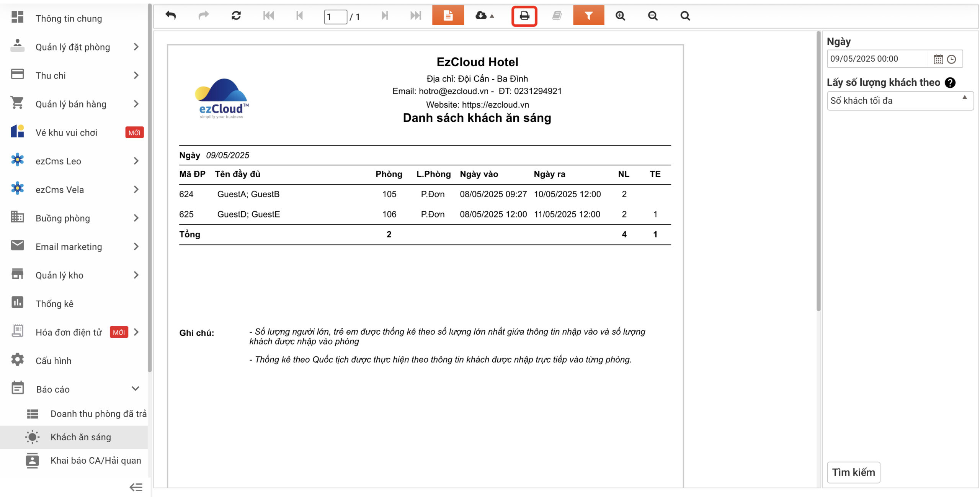This screenshot has width=980, height=497.
Task: Click the page number input box
Action: pyautogui.click(x=335, y=17)
